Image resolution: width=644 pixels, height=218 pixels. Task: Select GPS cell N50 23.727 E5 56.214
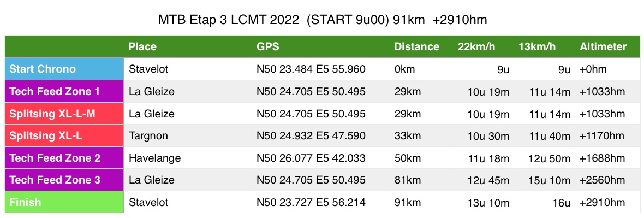click(321, 202)
